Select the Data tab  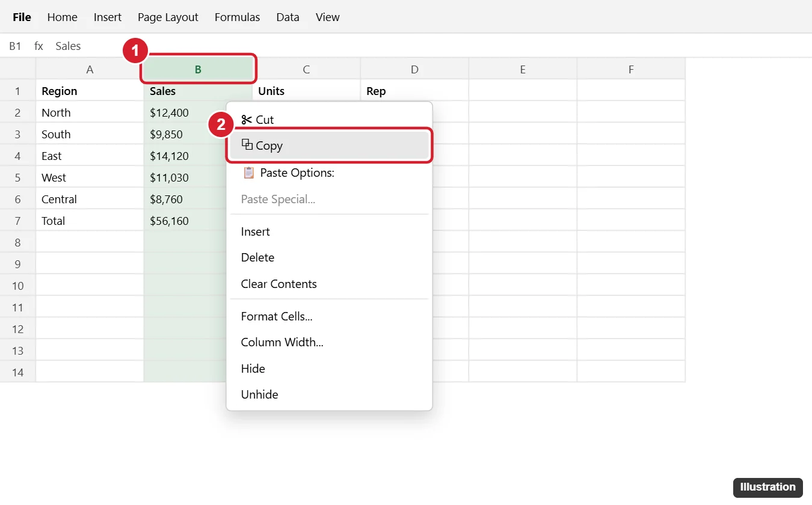point(288,17)
